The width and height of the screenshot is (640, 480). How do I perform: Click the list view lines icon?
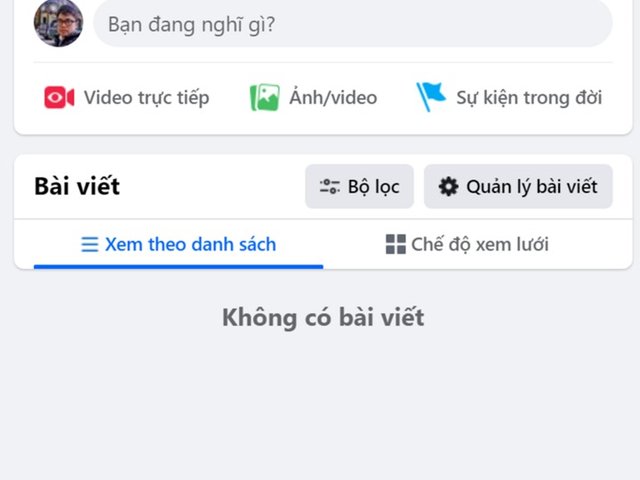(x=90, y=245)
